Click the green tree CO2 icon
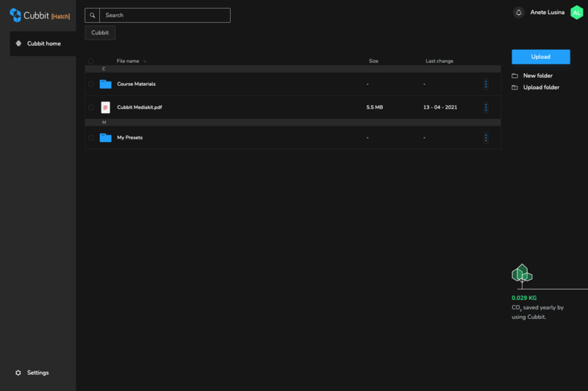588x391 pixels. (522, 276)
